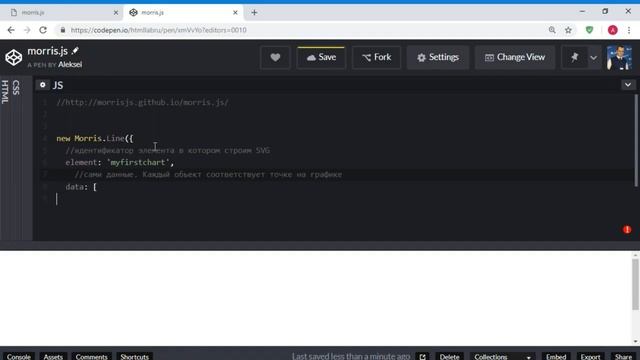The height and width of the screenshot is (360, 640).
Task: Switch to the CSS editor tab
Action: point(16,88)
